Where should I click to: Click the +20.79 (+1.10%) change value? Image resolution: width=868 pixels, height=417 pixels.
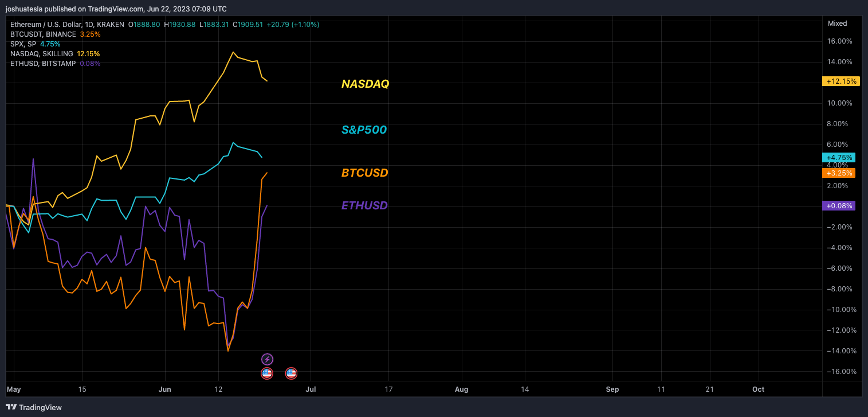point(293,25)
